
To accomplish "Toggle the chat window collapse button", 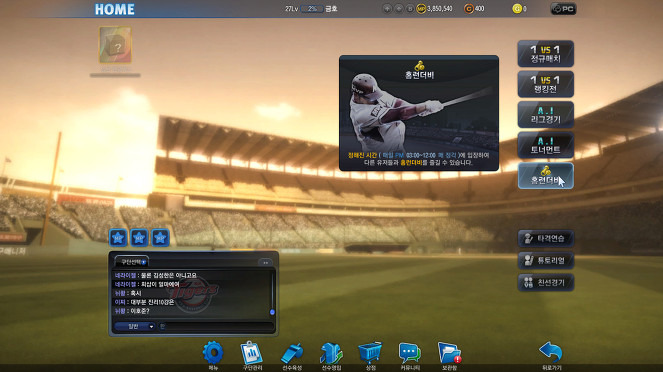I will 265,263.
